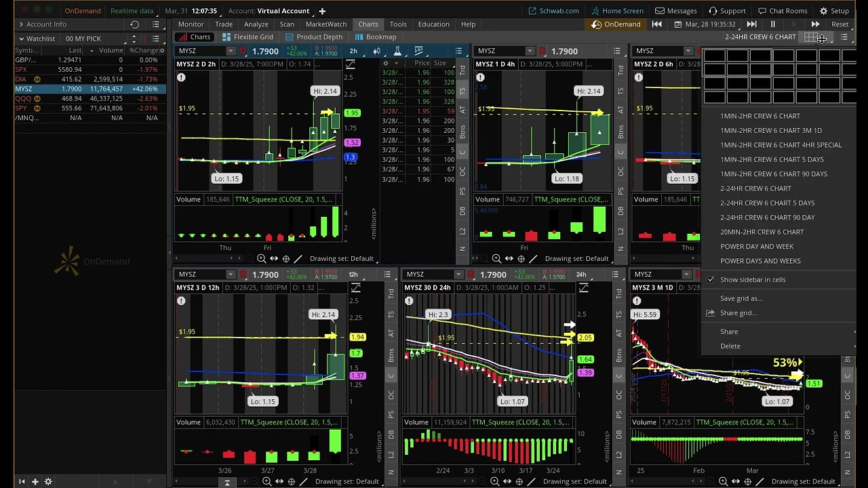Click the plus icon next to Virtual Account
The width and height of the screenshot is (868, 488).
coord(322,11)
